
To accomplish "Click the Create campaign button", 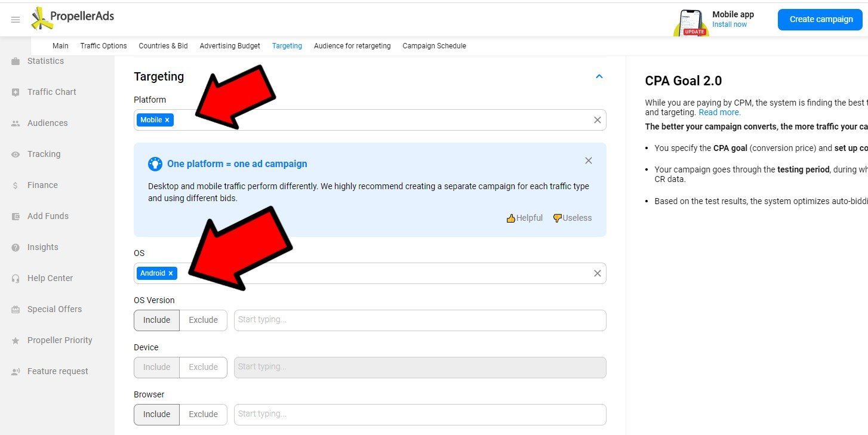I will click(821, 19).
